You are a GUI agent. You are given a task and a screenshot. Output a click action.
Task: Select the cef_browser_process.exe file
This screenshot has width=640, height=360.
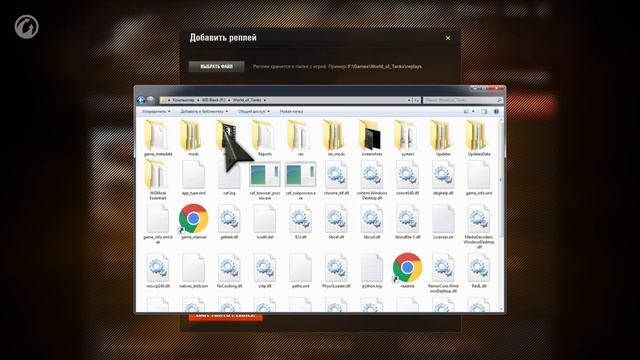click(265, 180)
